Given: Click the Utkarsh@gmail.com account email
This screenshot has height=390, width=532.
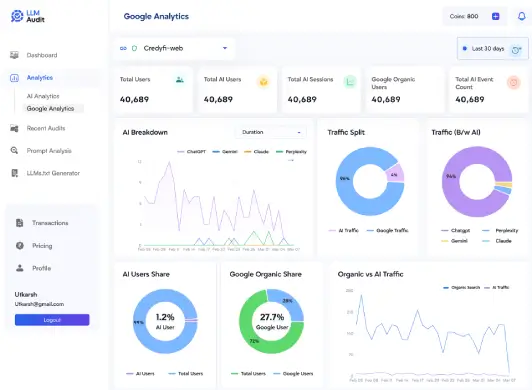Looking at the screenshot, I should (39, 304).
